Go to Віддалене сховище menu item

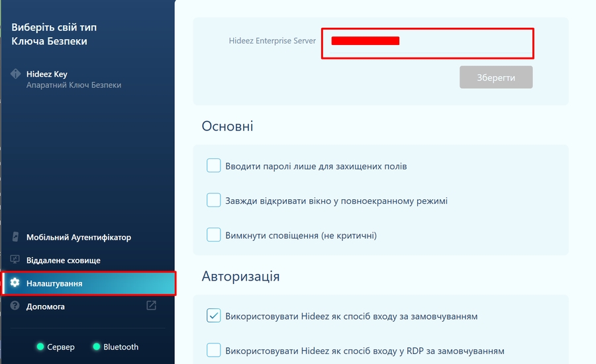pyautogui.click(x=63, y=260)
